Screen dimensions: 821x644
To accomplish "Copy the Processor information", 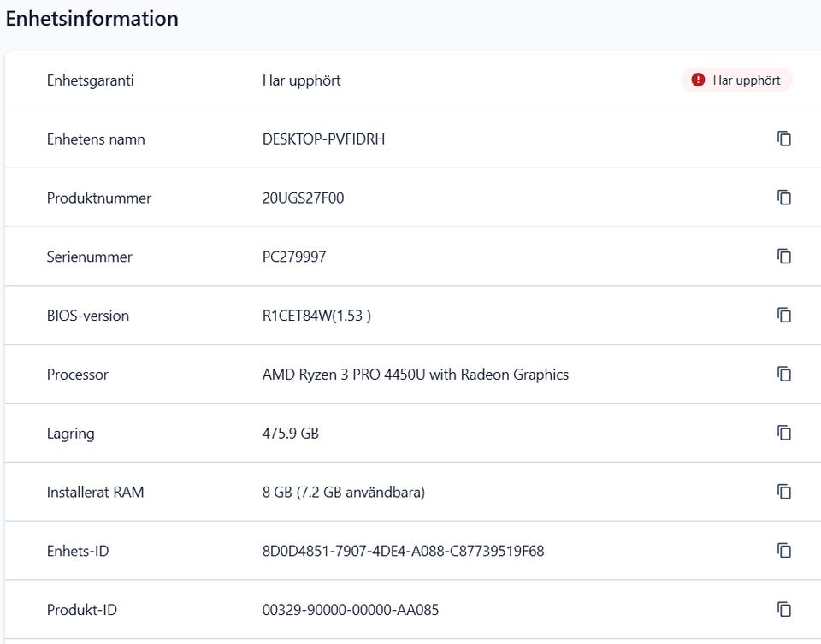I will pos(783,374).
